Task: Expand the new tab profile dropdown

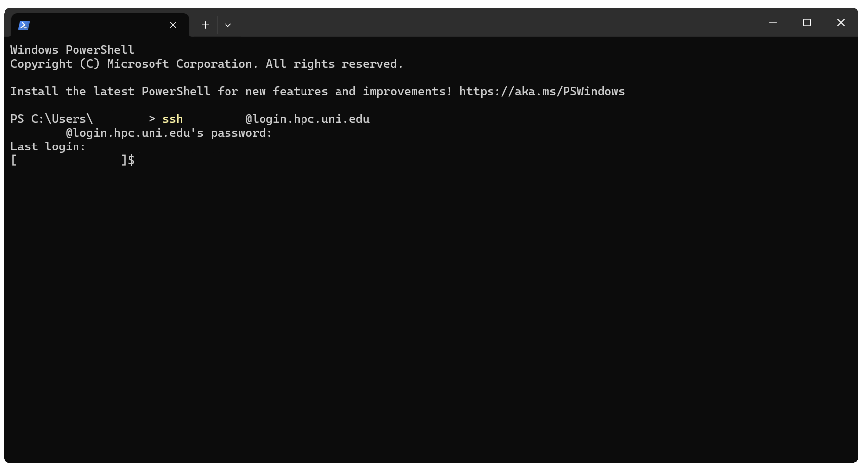Action: coord(228,25)
